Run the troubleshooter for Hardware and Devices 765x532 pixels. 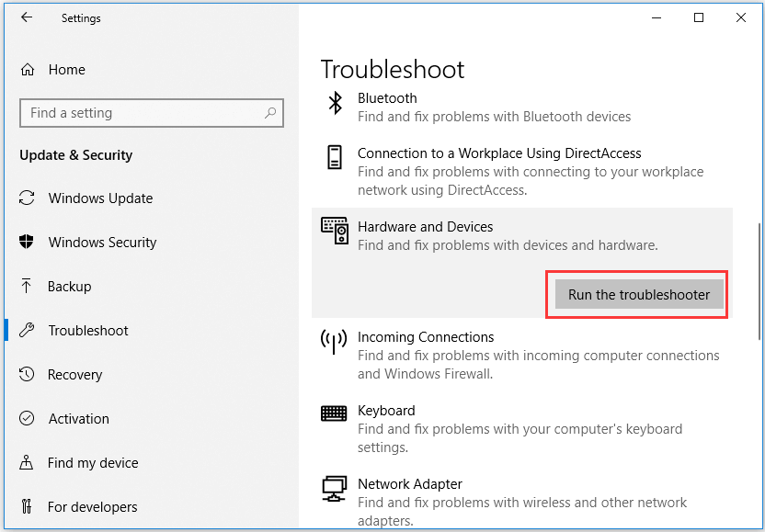point(639,295)
